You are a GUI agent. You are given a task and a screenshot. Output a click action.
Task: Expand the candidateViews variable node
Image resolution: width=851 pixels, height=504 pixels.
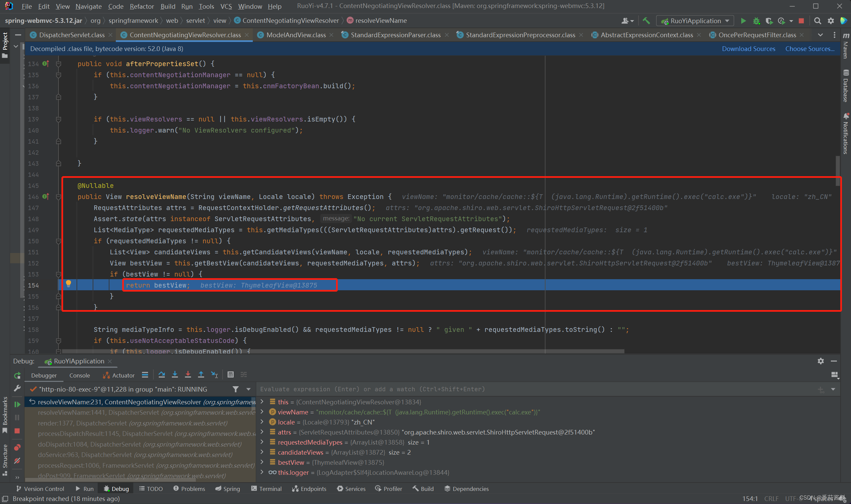(x=262, y=452)
